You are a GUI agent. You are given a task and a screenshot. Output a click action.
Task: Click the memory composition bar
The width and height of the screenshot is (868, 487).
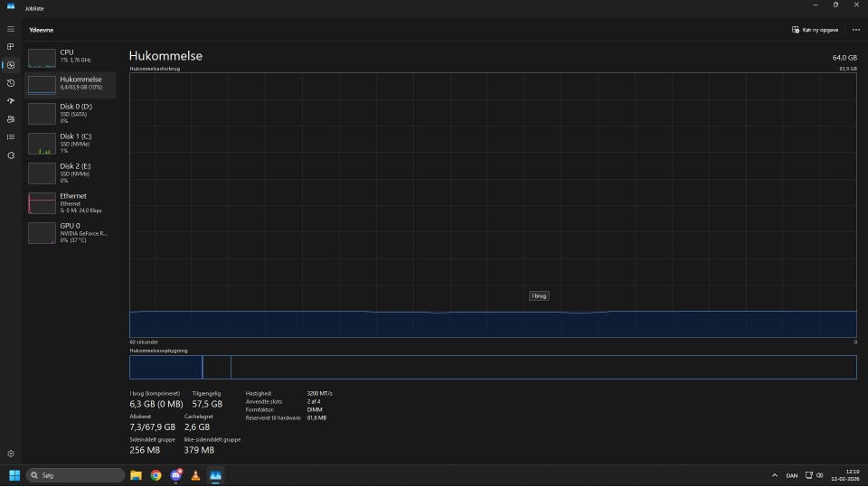click(493, 367)
